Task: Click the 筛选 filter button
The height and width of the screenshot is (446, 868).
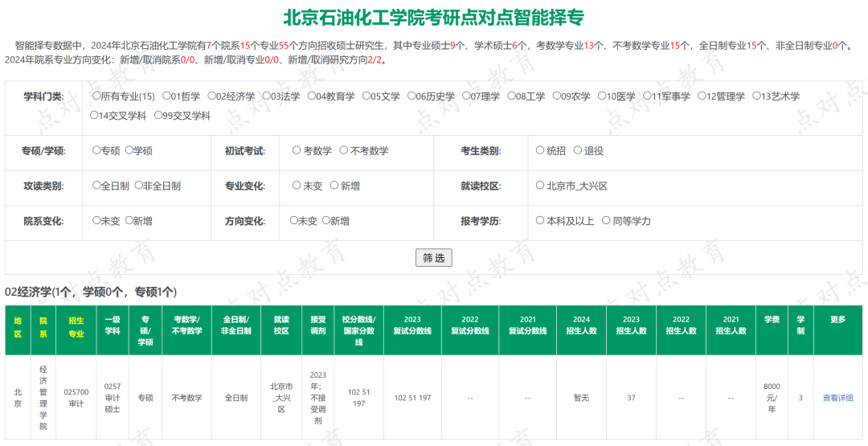Action: coord(434,258)
